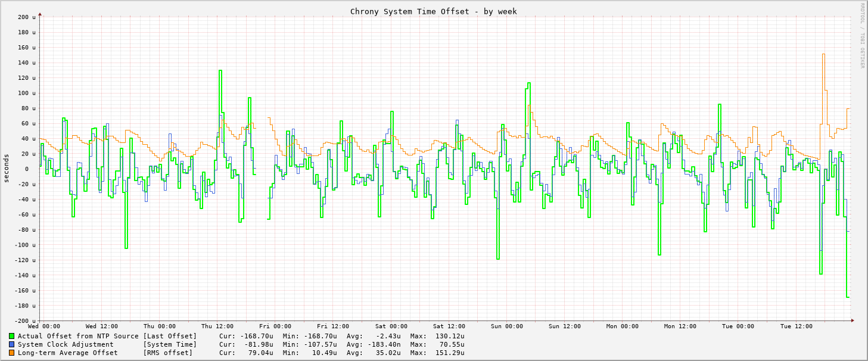
Task: Click the 'Max: 70.55u' value
Action: 437,344
